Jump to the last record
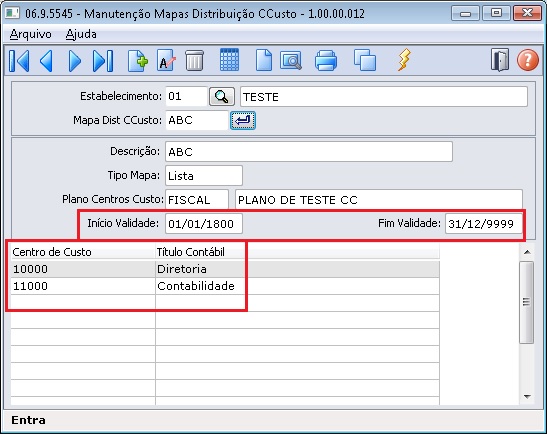This screenshot has width=547, height=434. click(103, 61)
